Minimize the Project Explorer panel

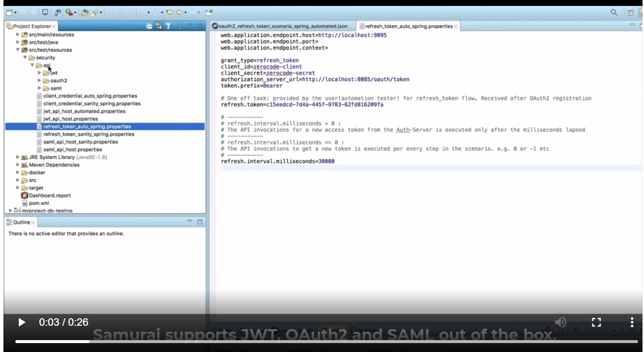tap(190, 25)
